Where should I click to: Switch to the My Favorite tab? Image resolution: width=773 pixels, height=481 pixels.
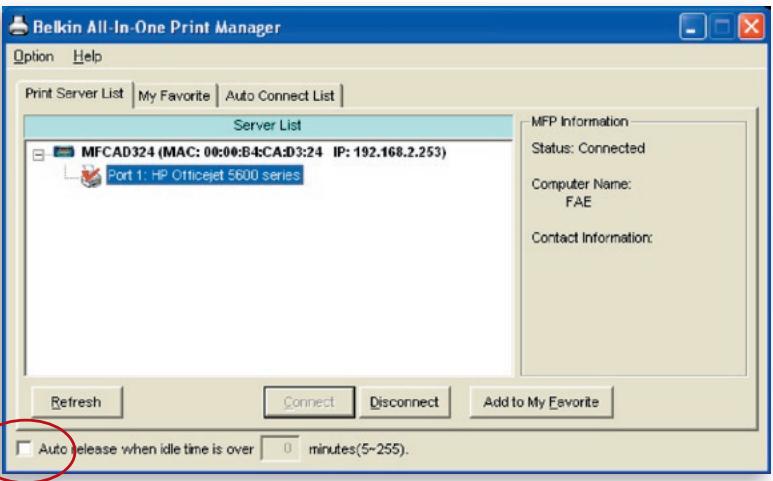(x=174, y=96)
